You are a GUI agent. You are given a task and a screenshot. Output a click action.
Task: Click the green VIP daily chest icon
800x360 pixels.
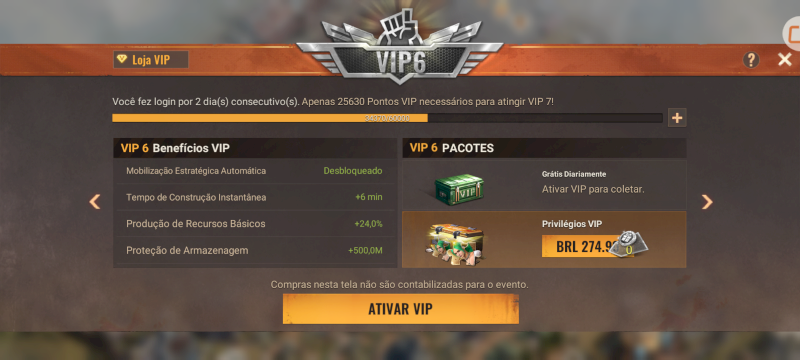[459, 189]
